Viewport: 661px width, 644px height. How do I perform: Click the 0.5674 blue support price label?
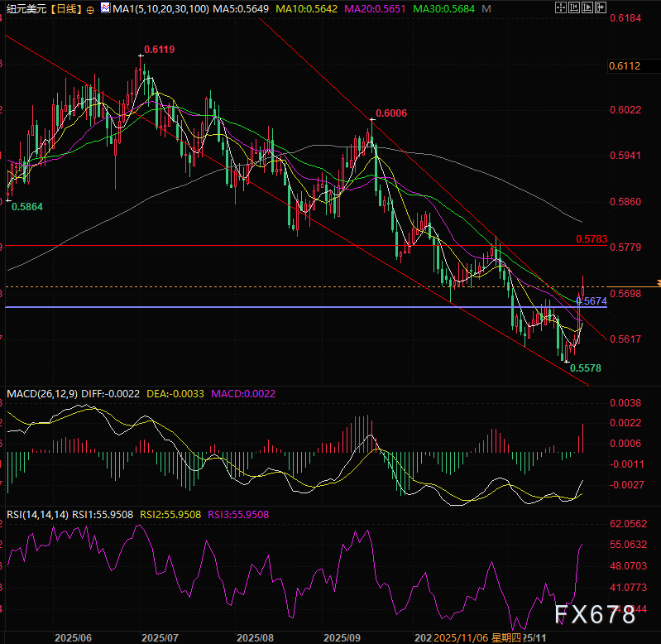[593, 301]
